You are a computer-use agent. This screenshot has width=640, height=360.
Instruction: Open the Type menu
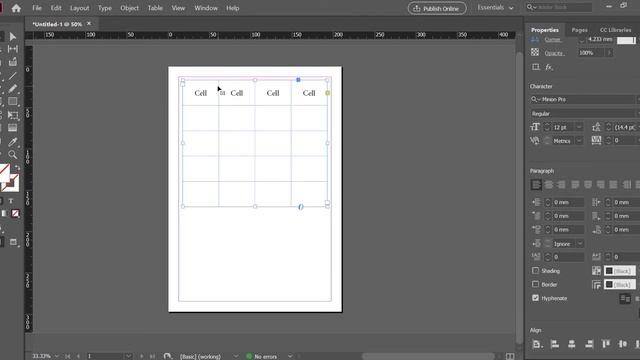pyautogui.click(x=104, y=8)
